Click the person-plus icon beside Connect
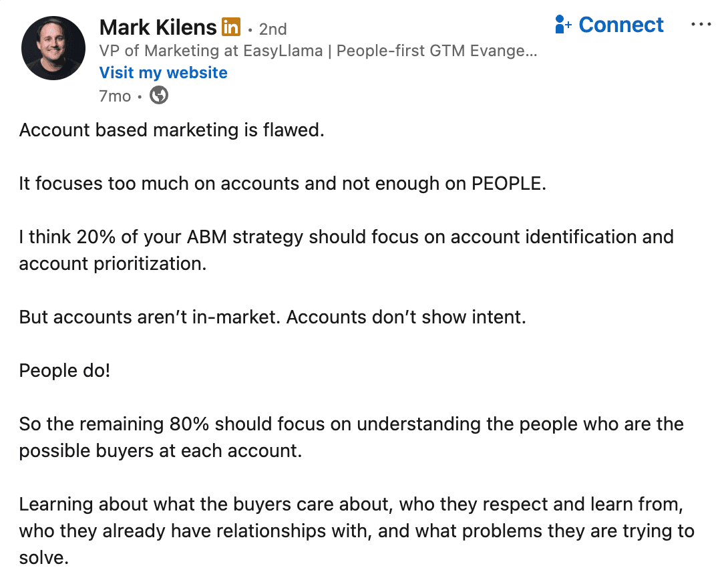 tap(563, 25)
